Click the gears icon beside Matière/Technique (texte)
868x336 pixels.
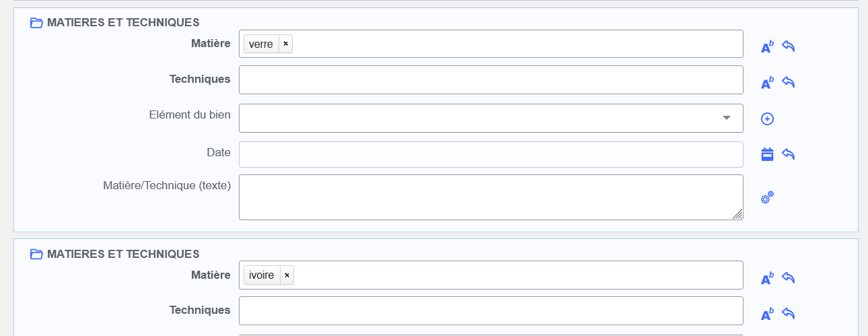tap(767, 197)
